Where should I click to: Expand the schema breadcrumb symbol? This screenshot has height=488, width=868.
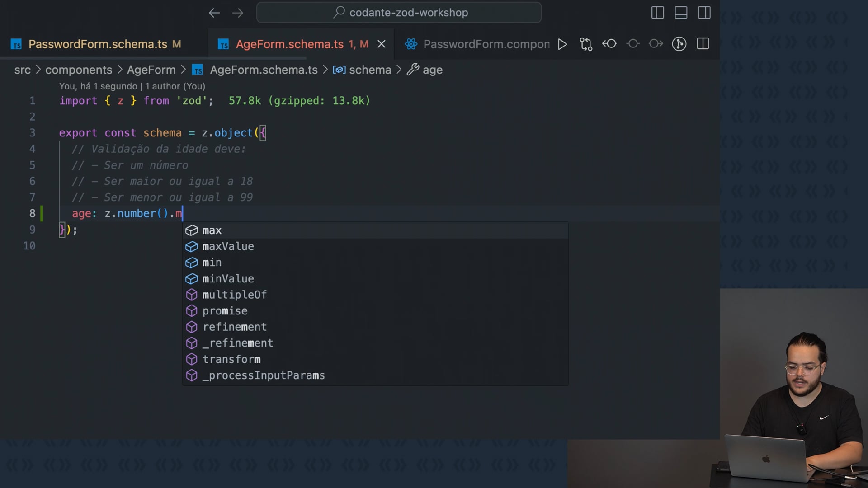(x=369, y=70)
